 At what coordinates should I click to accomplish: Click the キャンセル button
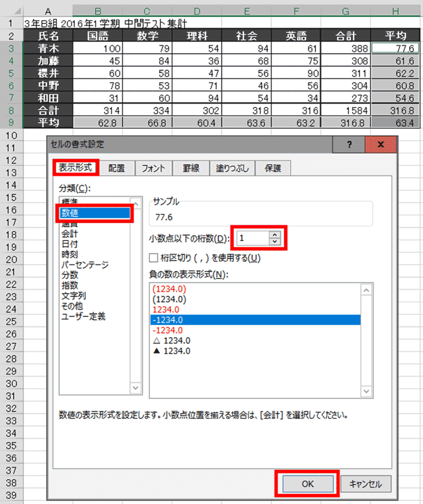click(366, 484)
